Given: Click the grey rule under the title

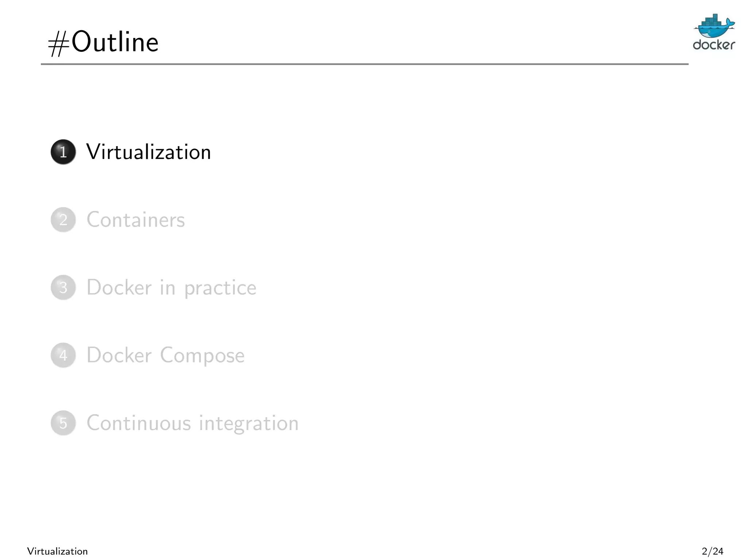Looking at the screenshot, I should pos(365,64).
